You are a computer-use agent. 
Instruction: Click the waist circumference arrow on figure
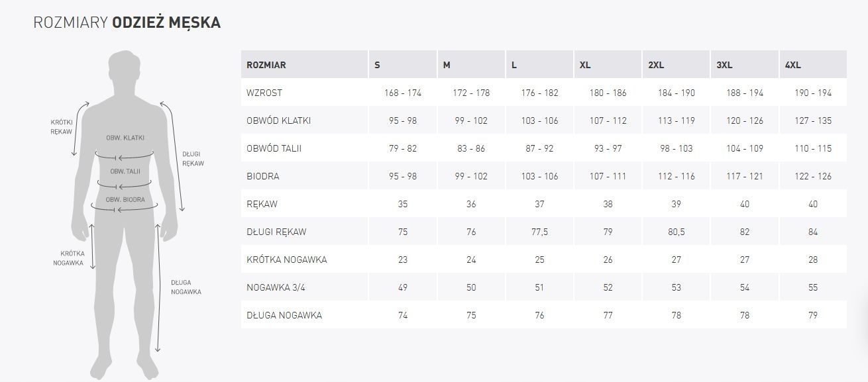(x=125, y=185)
